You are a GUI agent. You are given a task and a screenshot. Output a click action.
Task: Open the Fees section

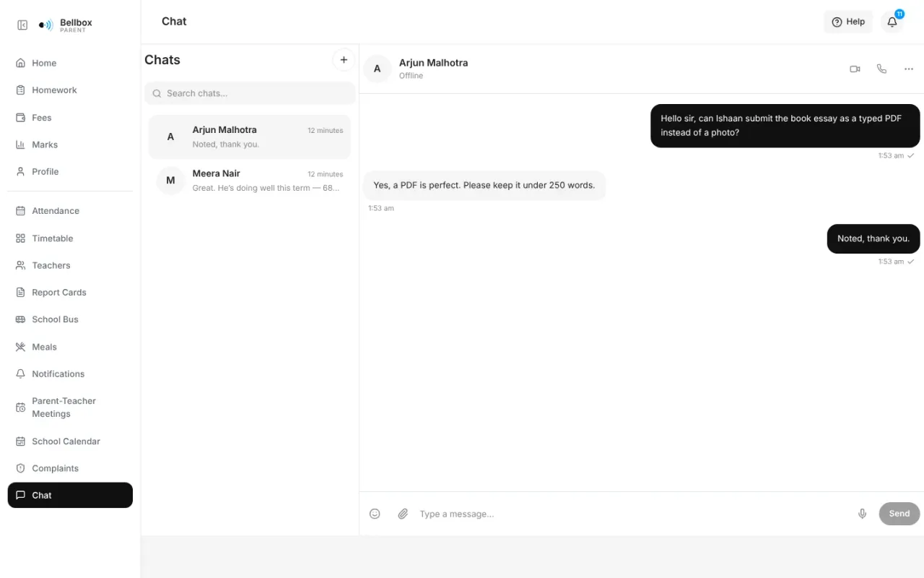[x=70, y=118]
